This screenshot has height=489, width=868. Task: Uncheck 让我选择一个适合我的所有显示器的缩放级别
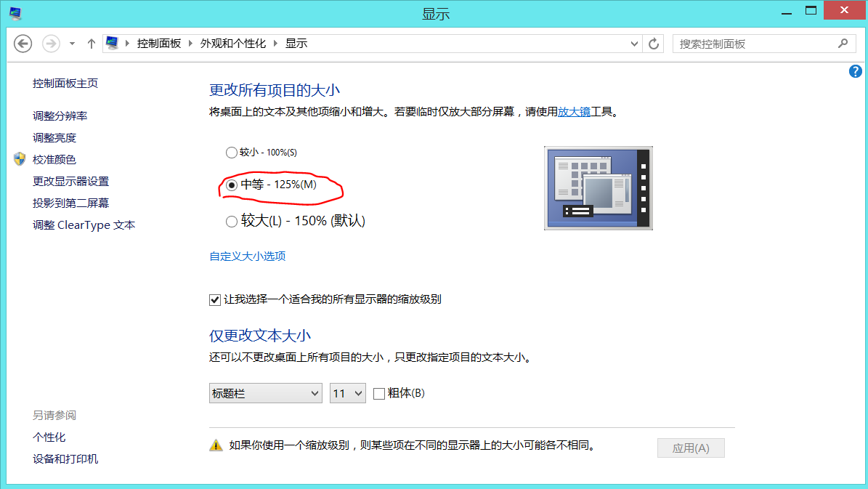tap(215, 299)
